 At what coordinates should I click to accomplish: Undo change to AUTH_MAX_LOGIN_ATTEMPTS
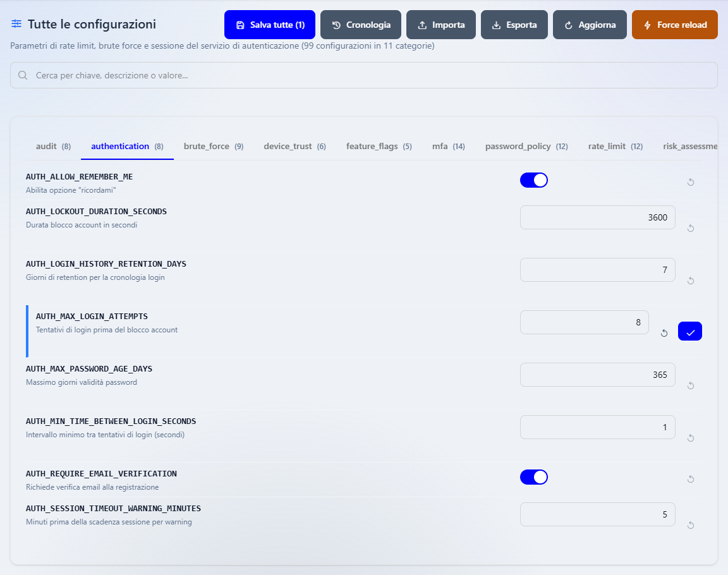pos(664,333)
